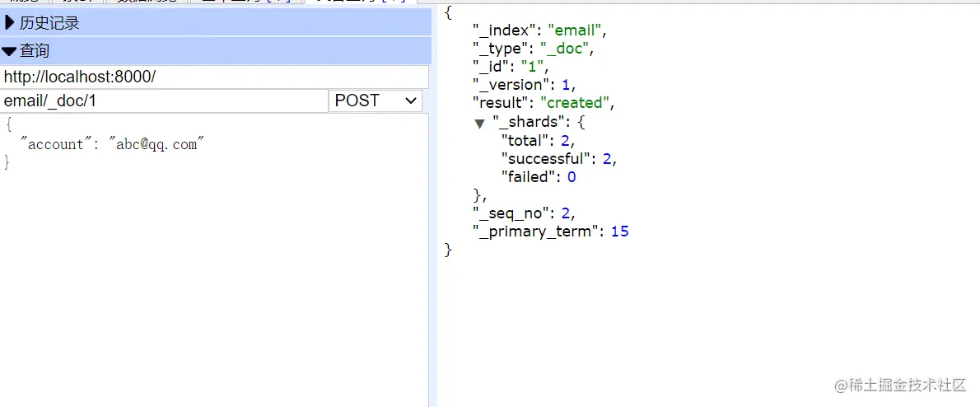Click the "account": "abc@qq.com" line in the body
This screenshot has height=407, width=980.
[113, 144]
